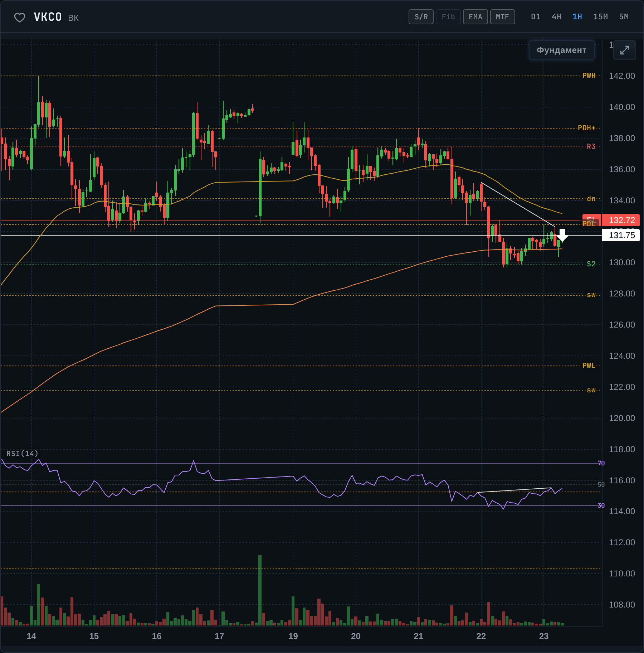This screenshot has width=644, height=653.
Task: Switch to D1 timeframe
Action: click(x=536, y=17)
